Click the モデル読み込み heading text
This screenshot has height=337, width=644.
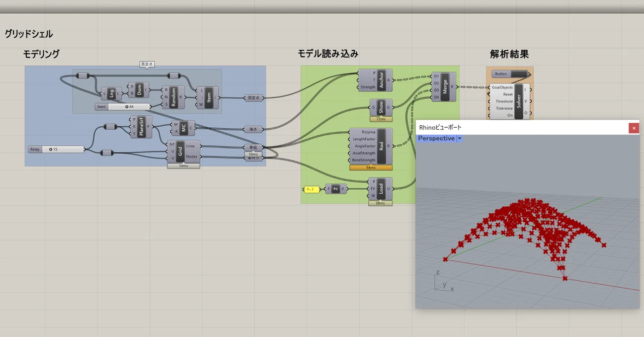click(x=328, y=54)
